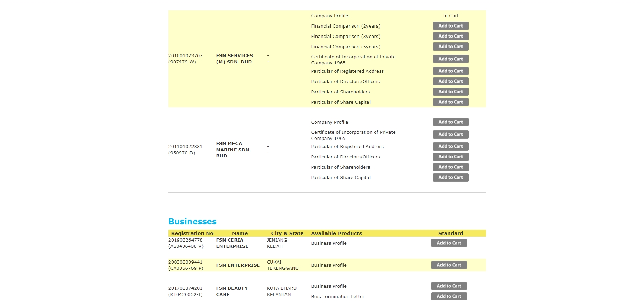This screenshot has height=307, width=644.
Task: Add FSN Services Certificate of Incorporation to cart
Action: [x=450, y=59]
